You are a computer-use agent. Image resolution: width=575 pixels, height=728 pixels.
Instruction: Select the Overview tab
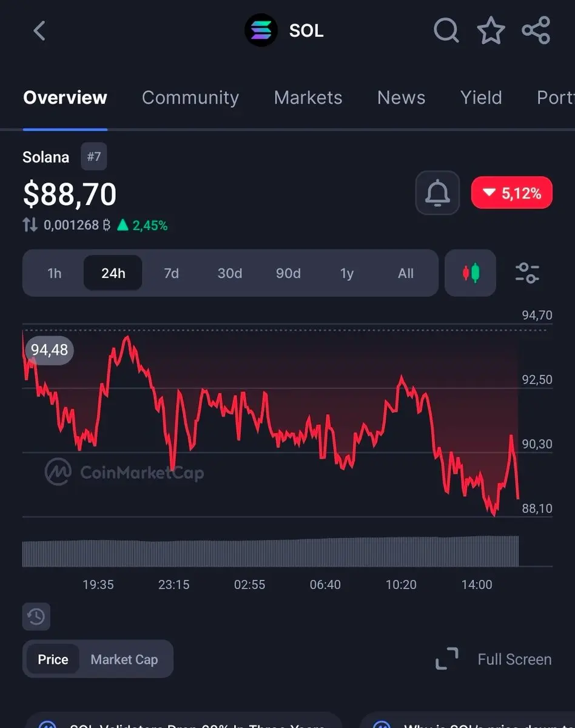(x=65, y=98)
